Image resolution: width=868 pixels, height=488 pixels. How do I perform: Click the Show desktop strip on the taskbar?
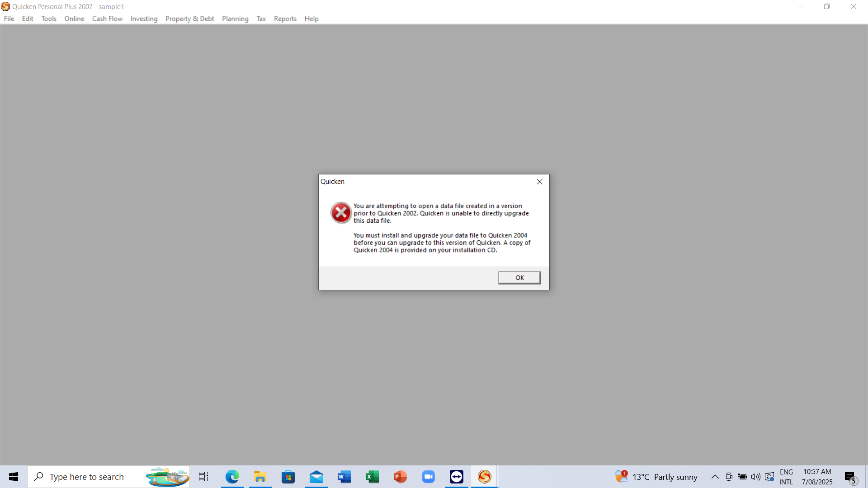click(867, 477)
